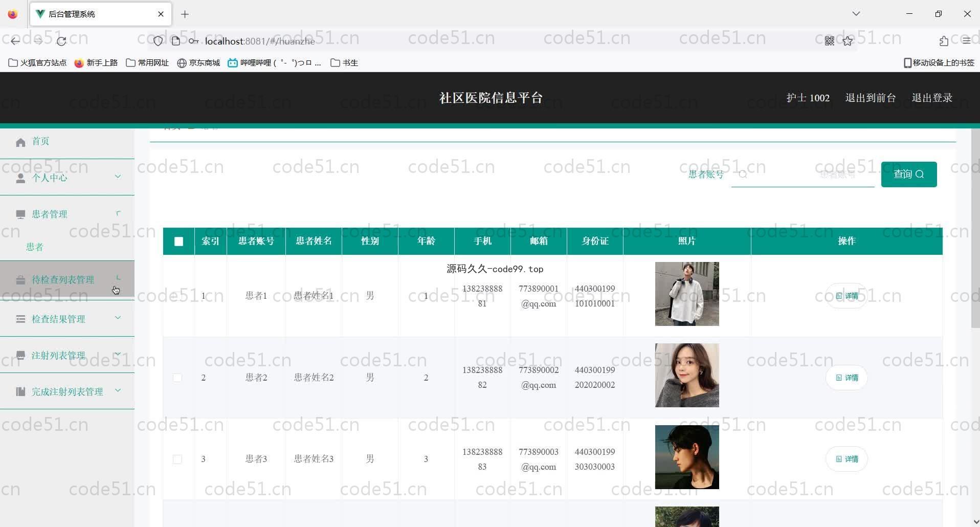
Task: Open 常用网址 bookmark folder
Action: point(147,63)
